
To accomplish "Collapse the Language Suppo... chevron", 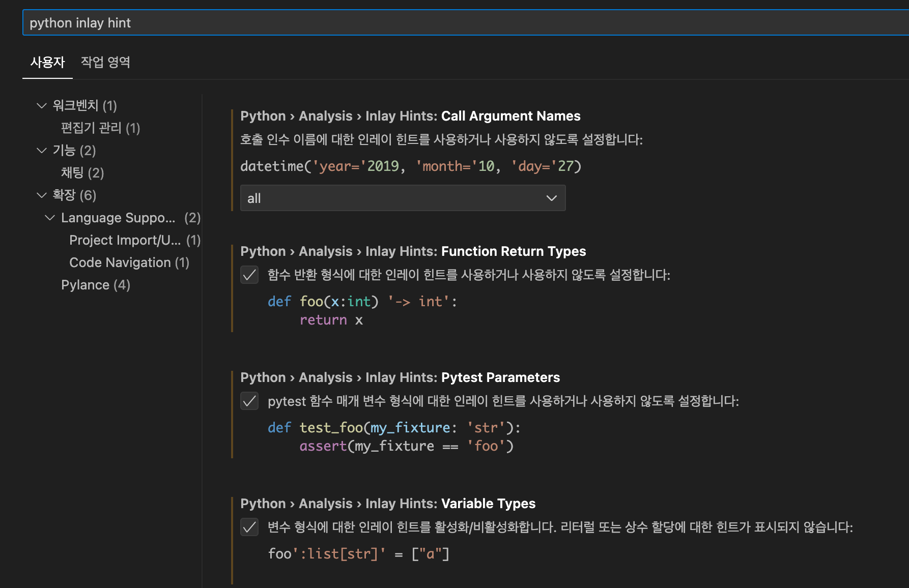I will [50, 217].
